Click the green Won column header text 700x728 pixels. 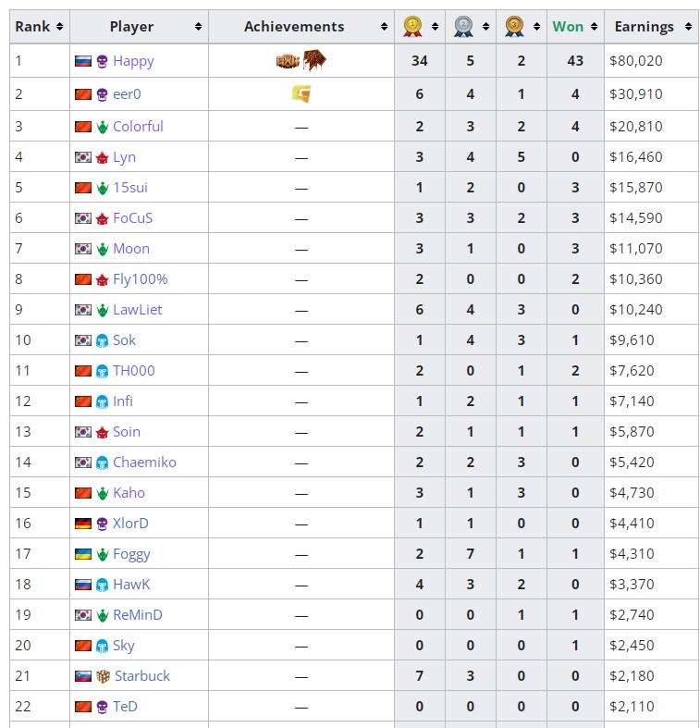(x=568, y=27)
